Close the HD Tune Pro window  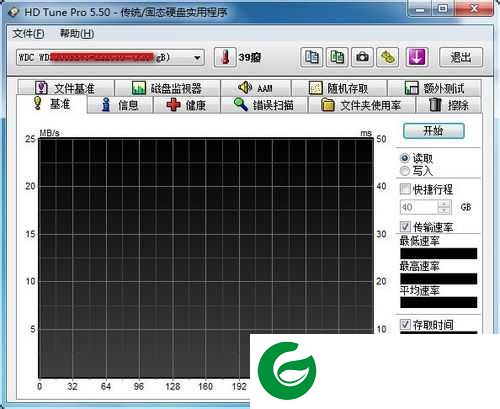point(474,9)
